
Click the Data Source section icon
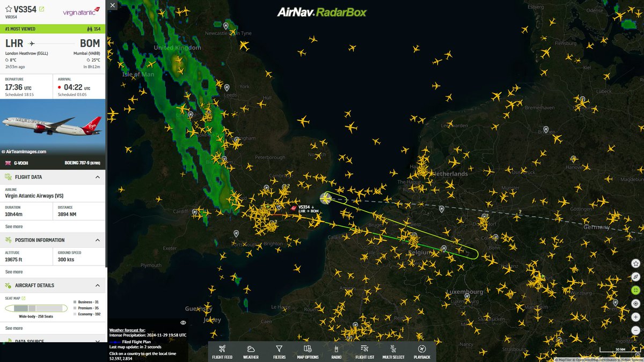point(8,341)
